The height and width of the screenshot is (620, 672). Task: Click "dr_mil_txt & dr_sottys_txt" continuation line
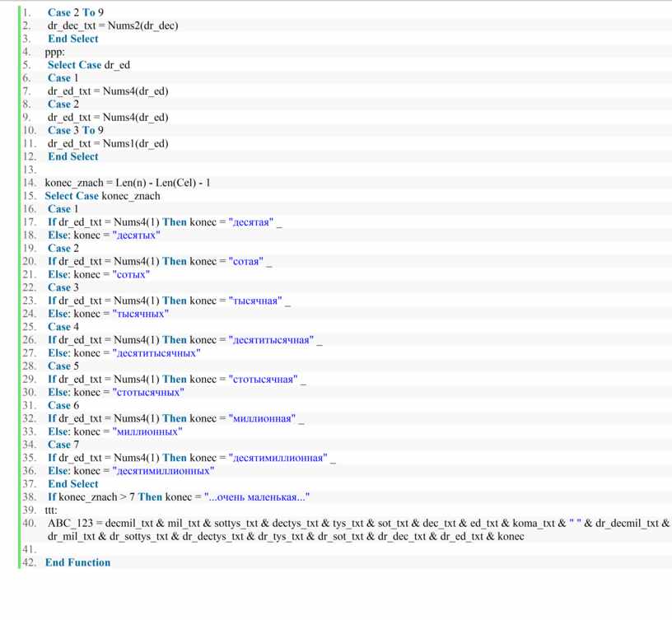[x=286, y=537]
